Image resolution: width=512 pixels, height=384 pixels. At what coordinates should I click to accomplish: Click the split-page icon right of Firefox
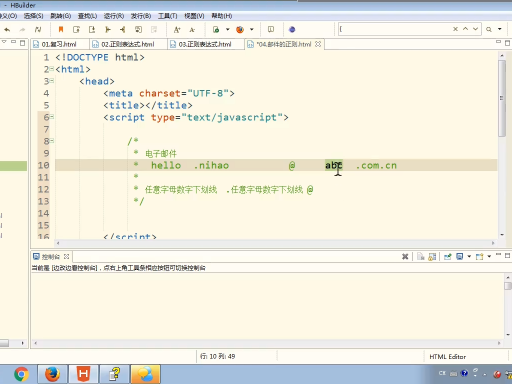(271, 29)
